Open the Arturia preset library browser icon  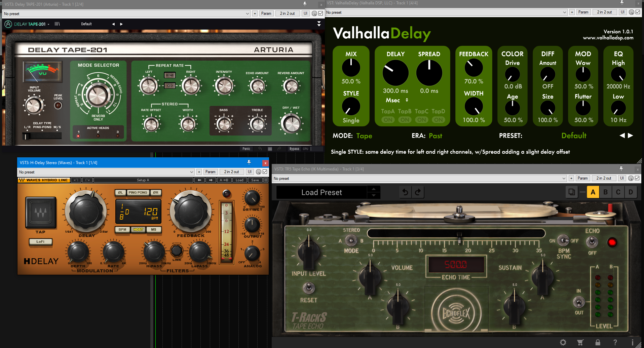coord(57,24)
